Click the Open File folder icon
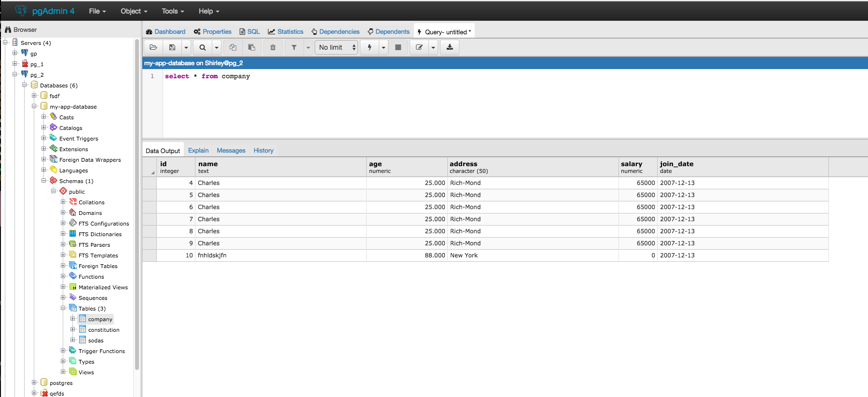Viewport: 868px width, 397px height. (153, 47)
